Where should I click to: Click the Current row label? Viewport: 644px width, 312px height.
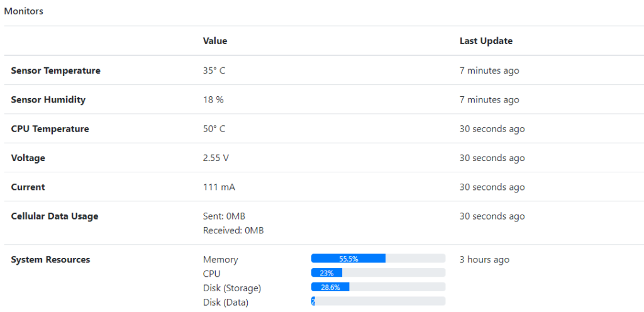coord(28,187)
